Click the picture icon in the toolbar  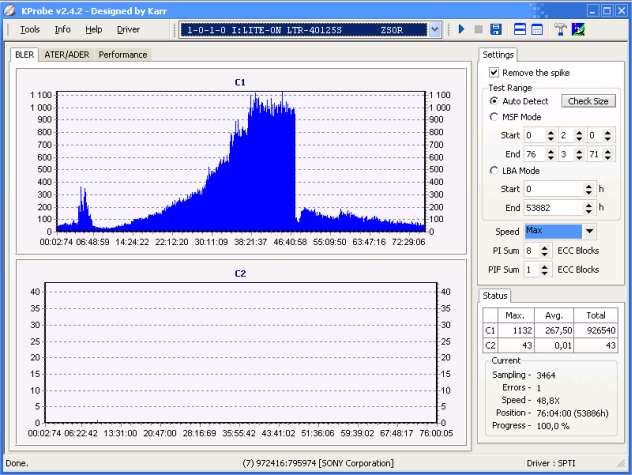pos(578,29)
